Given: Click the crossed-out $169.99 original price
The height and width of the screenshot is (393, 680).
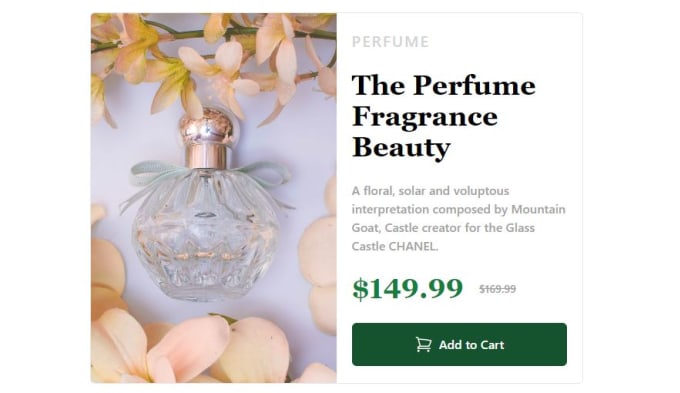Looking at the screenshot, I should [497, 289].
